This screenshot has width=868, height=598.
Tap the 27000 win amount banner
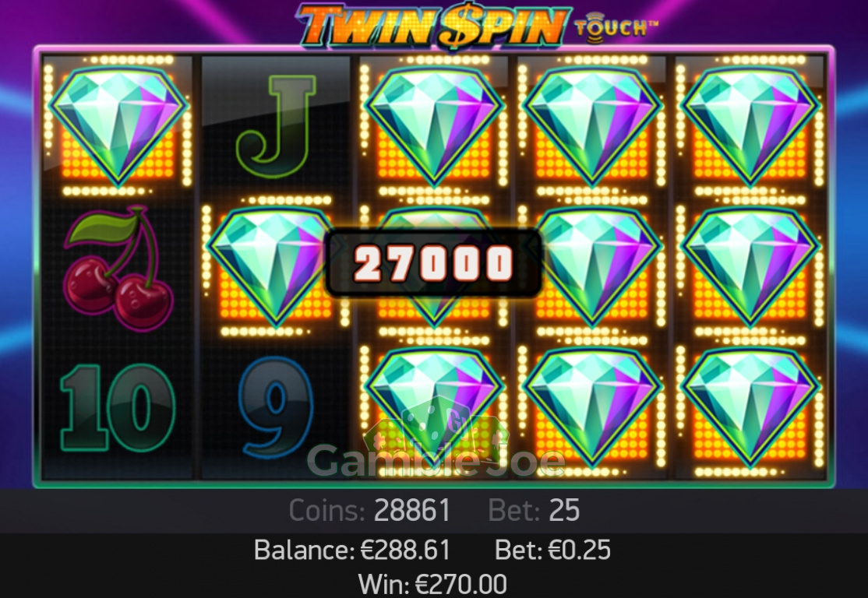433,262
